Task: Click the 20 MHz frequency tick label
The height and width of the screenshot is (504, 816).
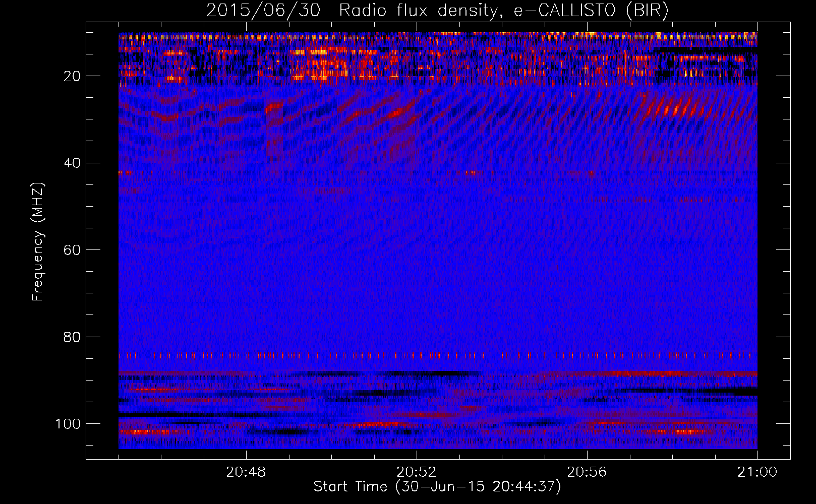Action: click(x=73, y=76)
